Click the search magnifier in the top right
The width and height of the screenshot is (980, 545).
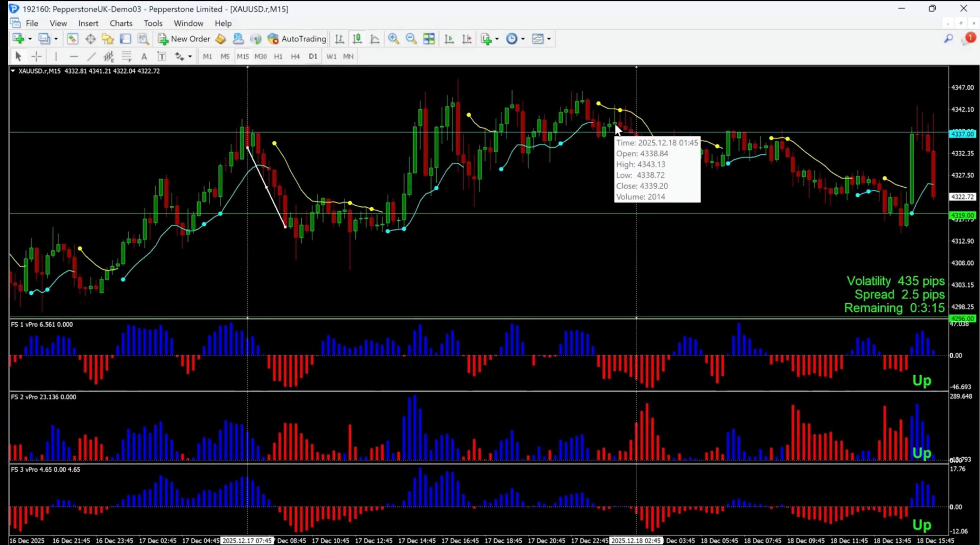tap(948, 39)
